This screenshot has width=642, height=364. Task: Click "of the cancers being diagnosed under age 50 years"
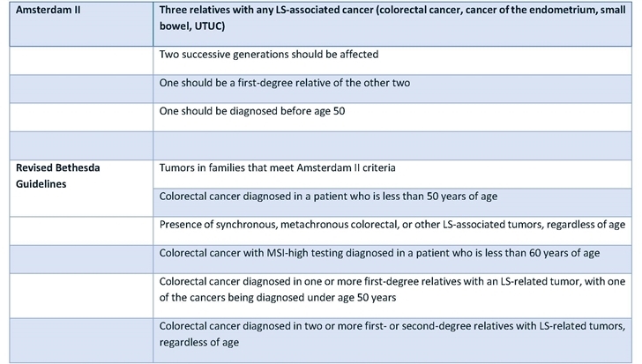coord(266,297)
